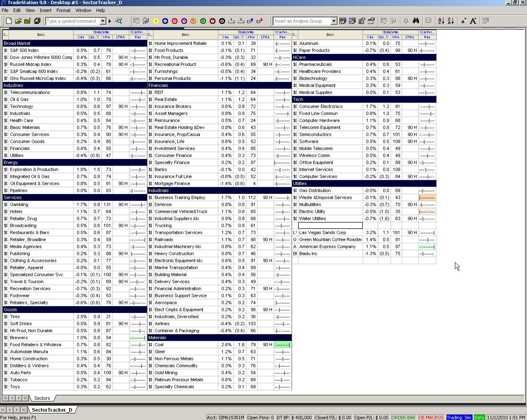527x420 pixels.
Task: Expand the Insert an Analysis Group dropdown
Action: [x=334, y=21]
